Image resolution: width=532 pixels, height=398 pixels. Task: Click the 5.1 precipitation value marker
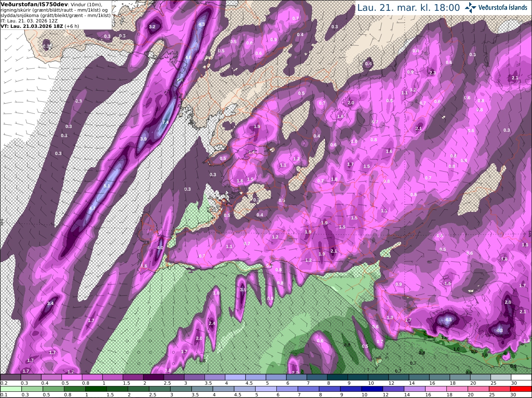click(107, 186)
